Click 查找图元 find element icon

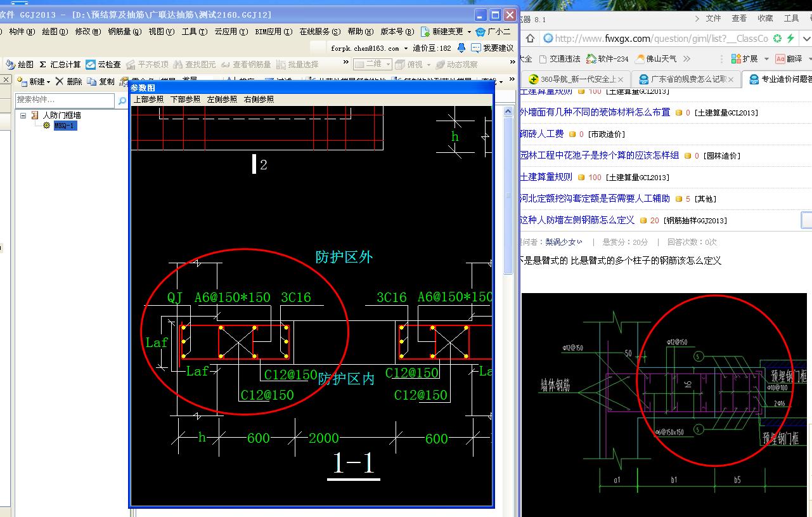[195, 64]
